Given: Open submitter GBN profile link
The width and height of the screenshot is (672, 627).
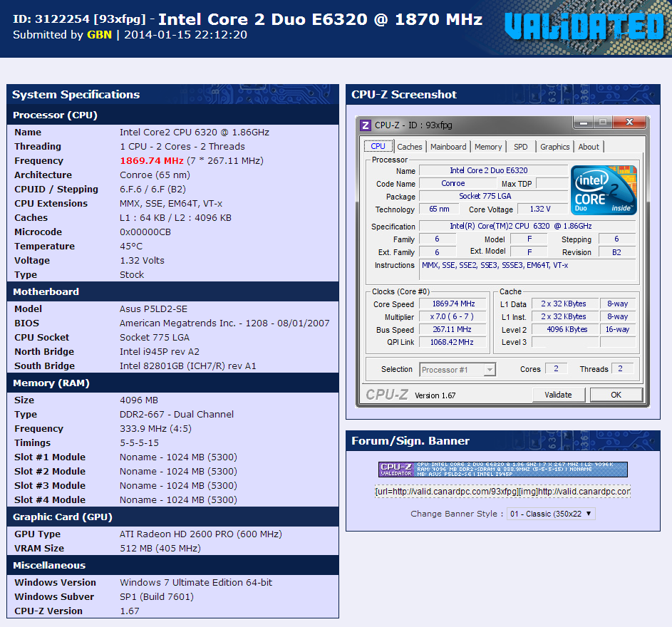Looking at the screenshot, I should pyautogui.click(x=100, y=35).
